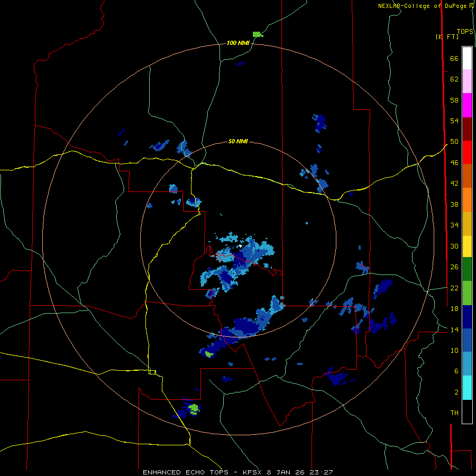The width and height of the screenshot is (476, 476).
Task: Click the '42' legend value
Action: point(454,183)
